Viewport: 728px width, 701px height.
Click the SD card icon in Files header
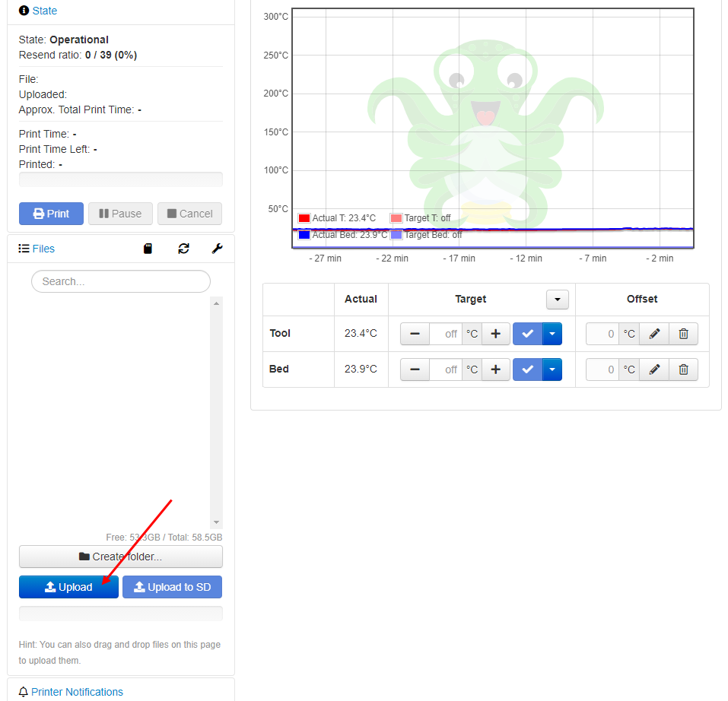click(148, 249)
